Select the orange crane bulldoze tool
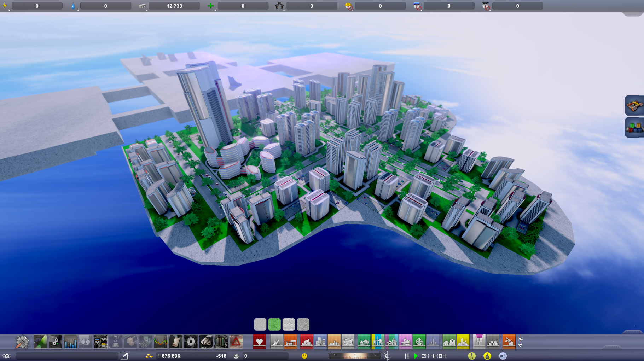Screen dimensions: 644x361 click(509, 342)
